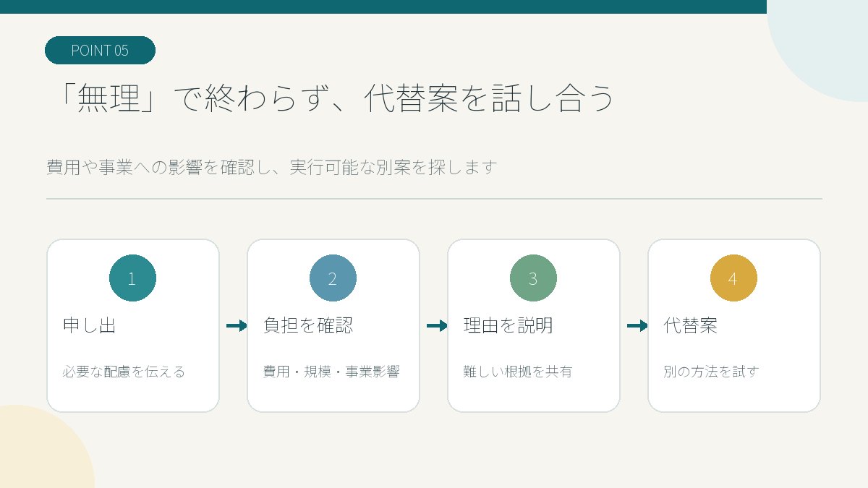Select the subtitle beginning 費用や事業への影響
868x488 pixels.
[272, 167]
